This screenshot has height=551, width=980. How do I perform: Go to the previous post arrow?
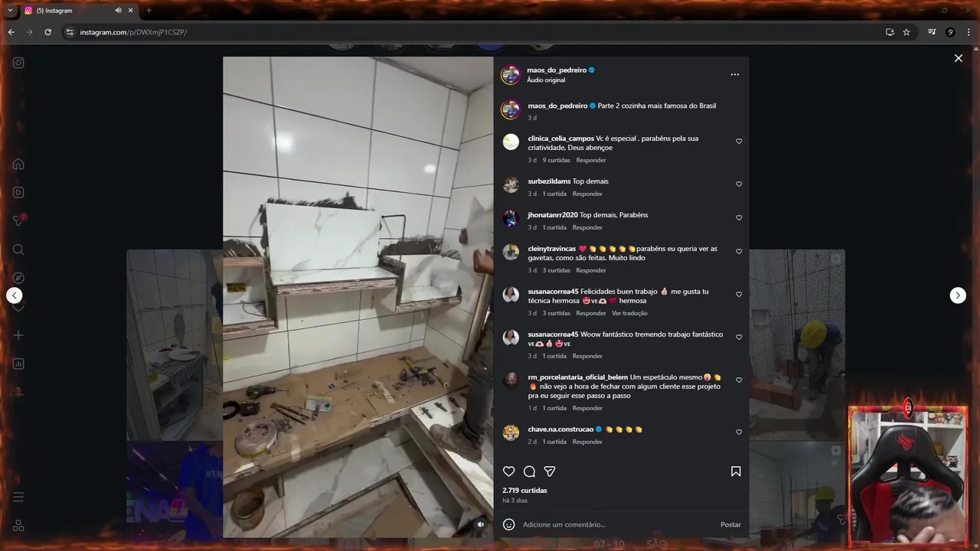pyautogui.click(x=15, y=295)
